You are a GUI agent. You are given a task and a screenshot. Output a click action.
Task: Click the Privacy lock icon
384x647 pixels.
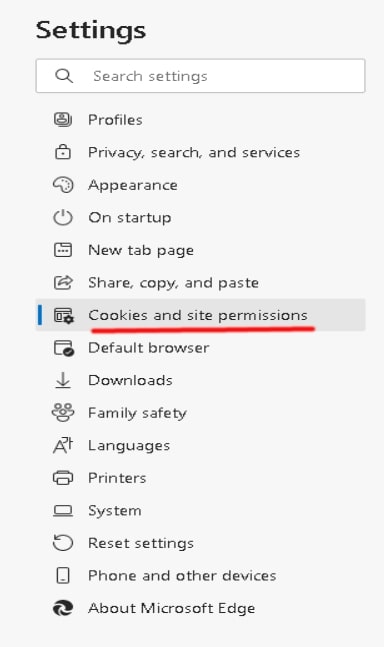point(63,152)
